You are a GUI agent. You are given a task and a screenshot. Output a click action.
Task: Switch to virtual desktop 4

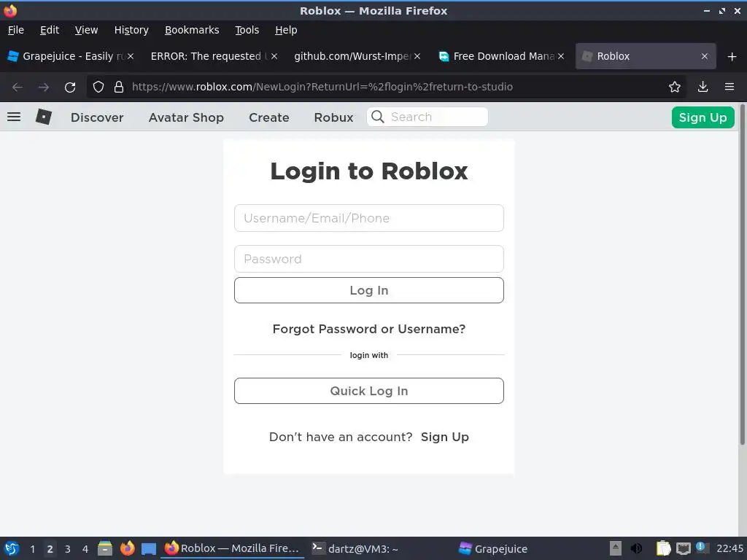(x=85, y=549)
